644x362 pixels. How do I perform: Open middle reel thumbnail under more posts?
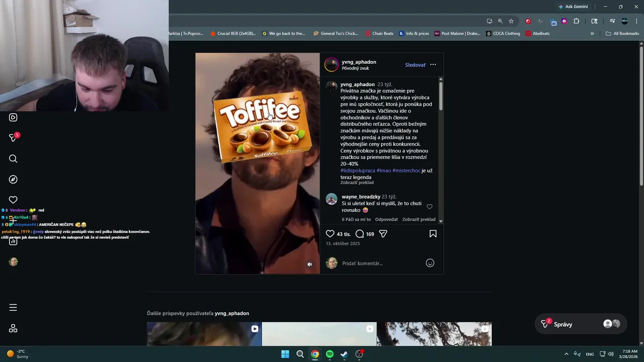point(319,334)
